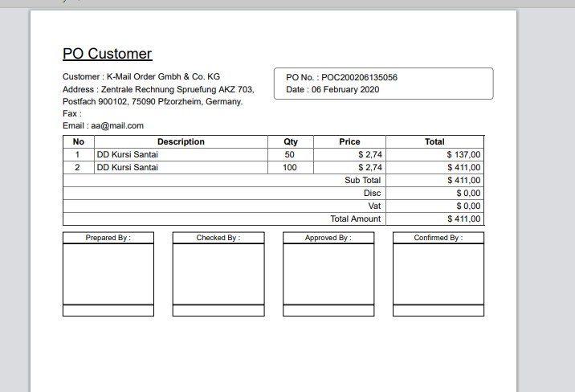Click the email 'aa@mail.com'

pos(117,126)
